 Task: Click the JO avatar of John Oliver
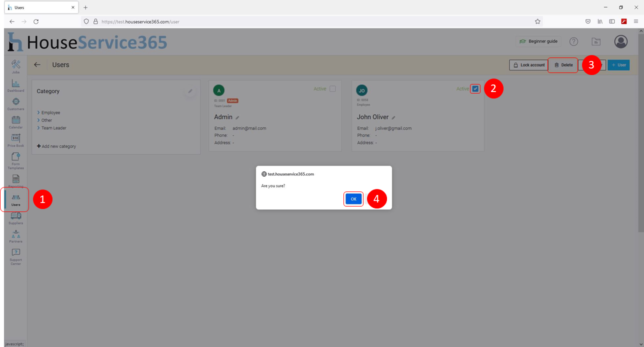coord(362,90)
